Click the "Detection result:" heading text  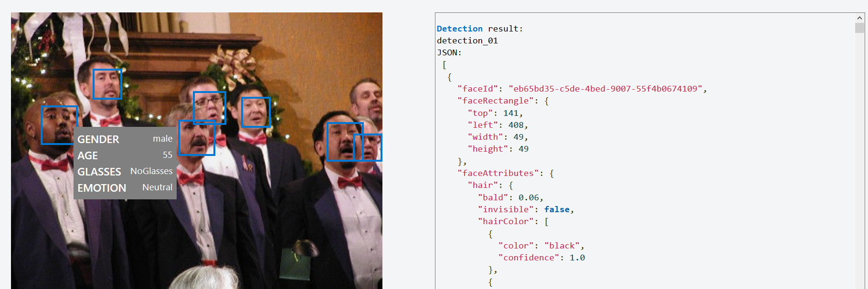coord(480,29)
